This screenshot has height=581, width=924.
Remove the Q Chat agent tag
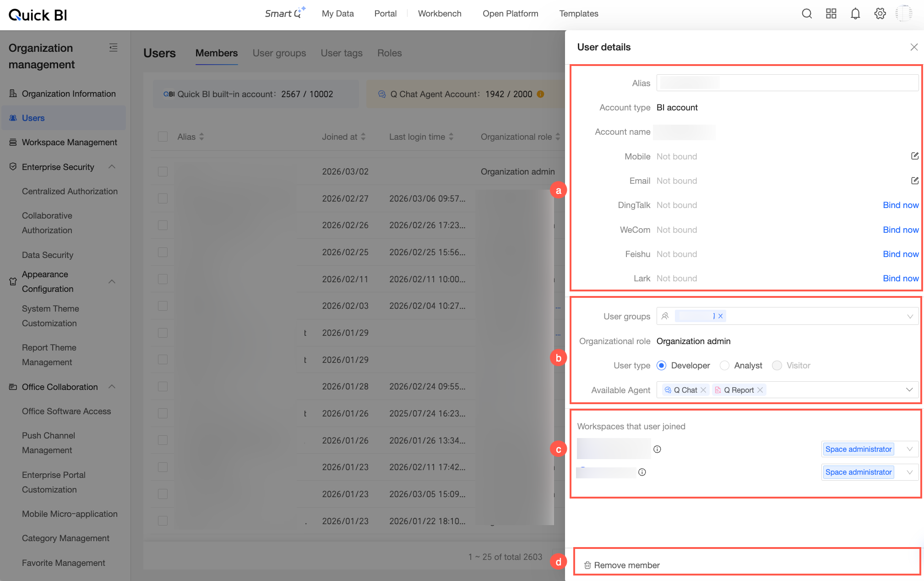pos(703,390)
